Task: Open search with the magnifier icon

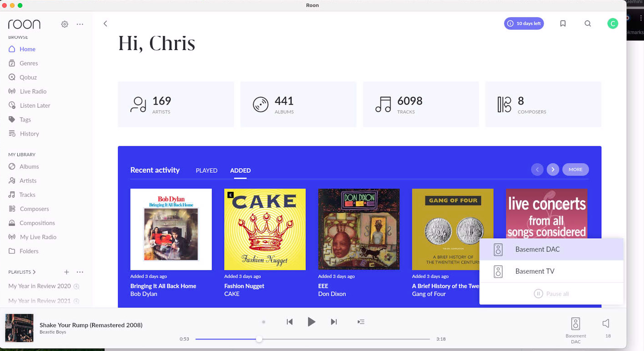Action: pos(588,24)
